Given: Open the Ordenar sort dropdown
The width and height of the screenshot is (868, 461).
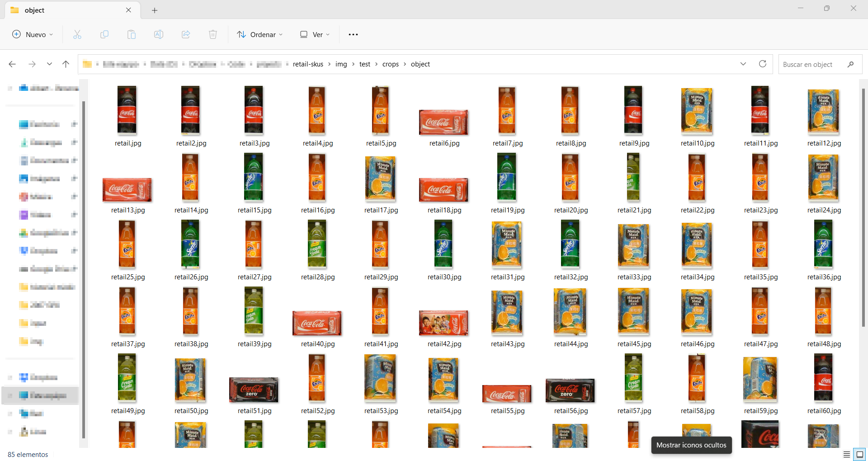Looking at the screenshot, I should coord(260,34).
